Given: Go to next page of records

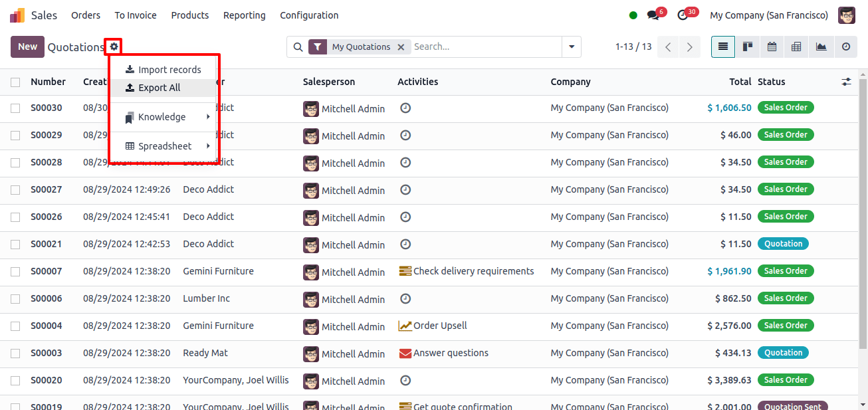Looking at the screenshot, I should click(690, 47).
